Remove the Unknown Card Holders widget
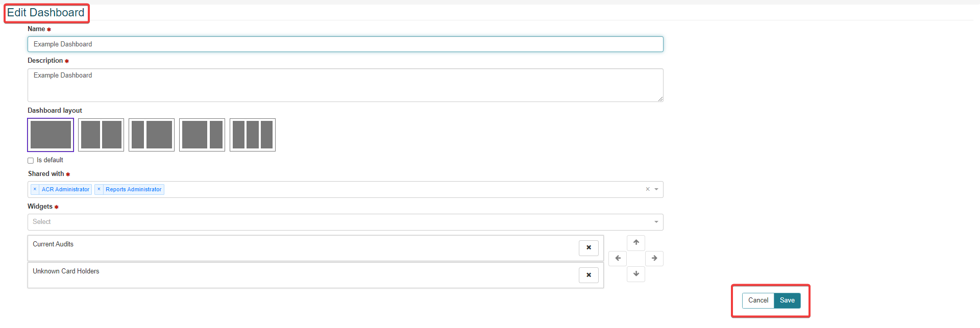980x328 pixels. point(589,275)
